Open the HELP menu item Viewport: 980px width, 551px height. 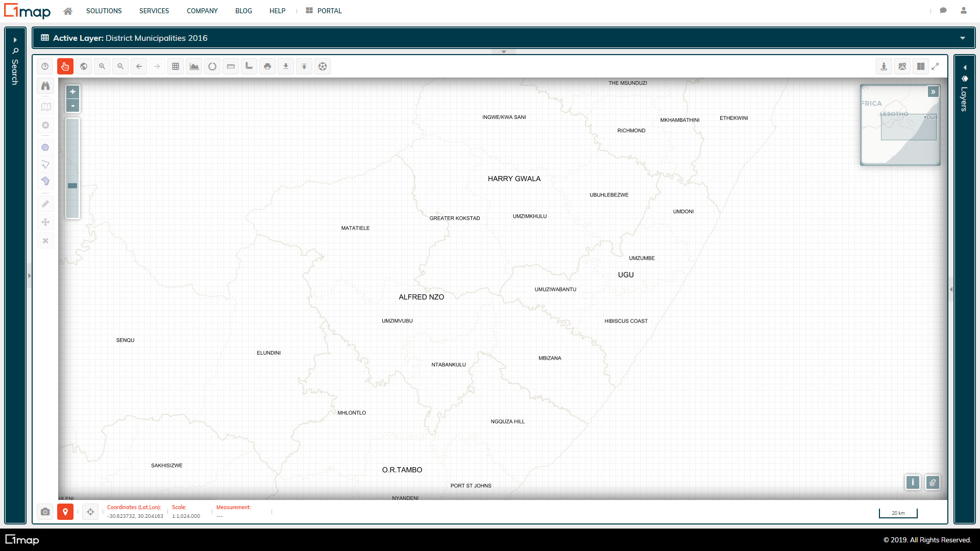pyautogui.click(x=277, y=11)
